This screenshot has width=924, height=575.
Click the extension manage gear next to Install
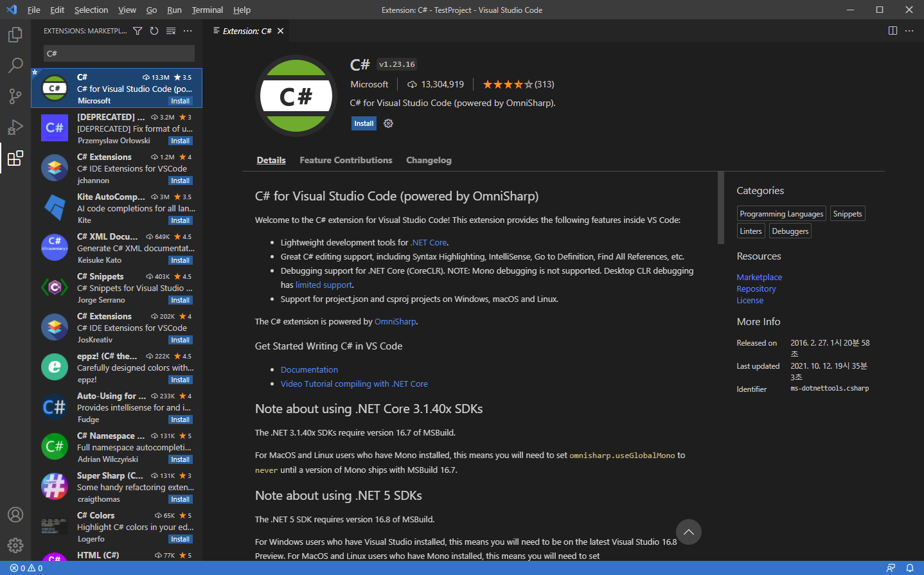point(388,123)
